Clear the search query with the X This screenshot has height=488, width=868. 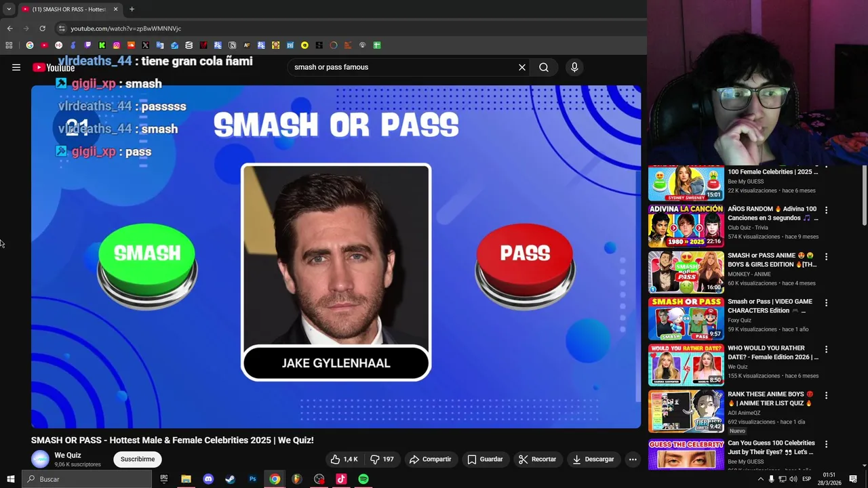tap(522, 67)
